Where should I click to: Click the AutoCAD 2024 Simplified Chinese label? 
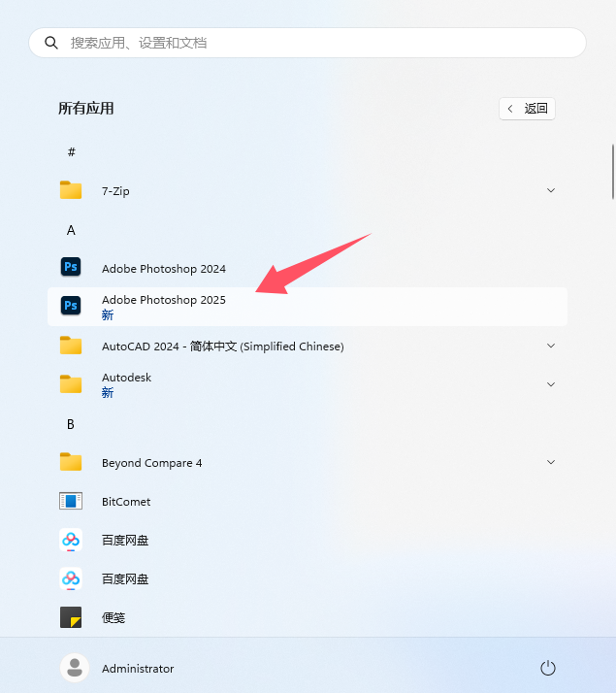(x=222, y=346)
